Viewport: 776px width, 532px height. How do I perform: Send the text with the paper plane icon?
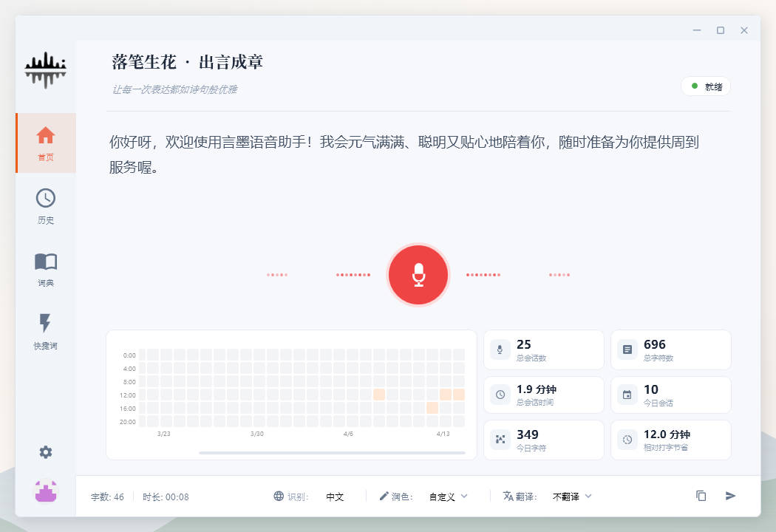coord(730,496)
